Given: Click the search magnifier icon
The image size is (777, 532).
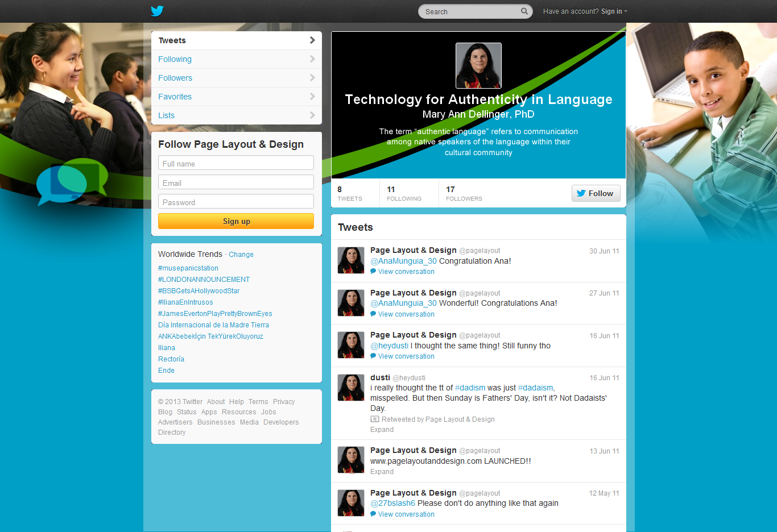Looking at the screenshot, I should [x=524, y=11].
